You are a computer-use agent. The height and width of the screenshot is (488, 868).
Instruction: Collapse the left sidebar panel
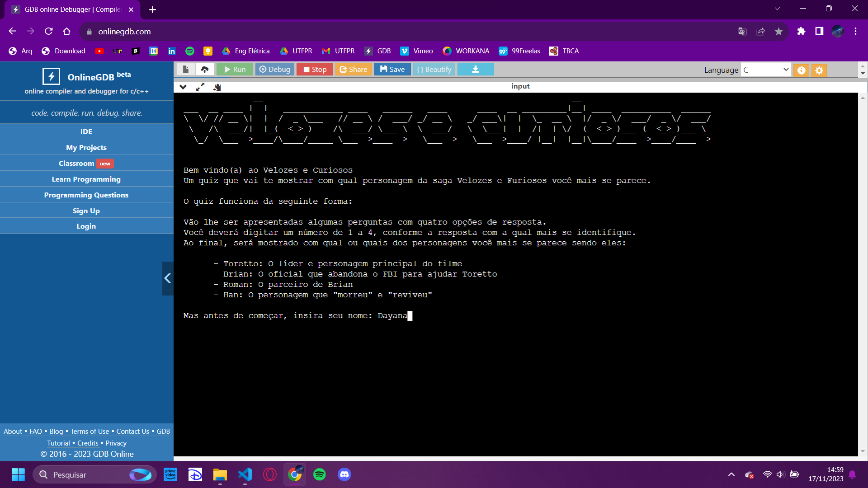[168, 278]
